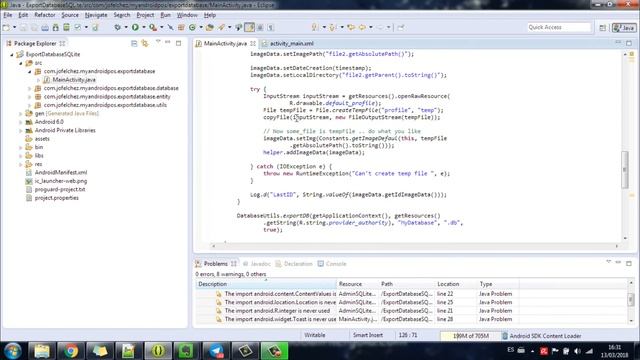Minimize the Package Explorer panel
Screen dimensions: 640x360
click(168, 42)
